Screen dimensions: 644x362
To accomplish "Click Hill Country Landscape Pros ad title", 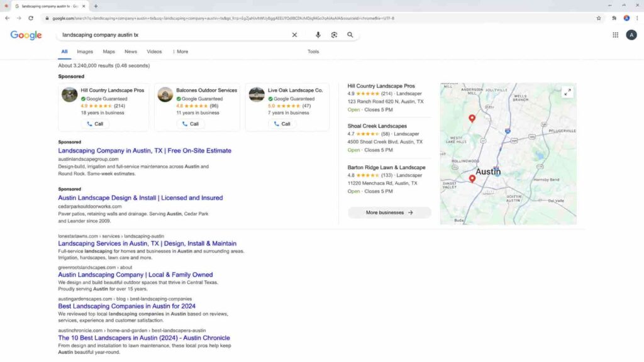I will [x=112, y=90].
